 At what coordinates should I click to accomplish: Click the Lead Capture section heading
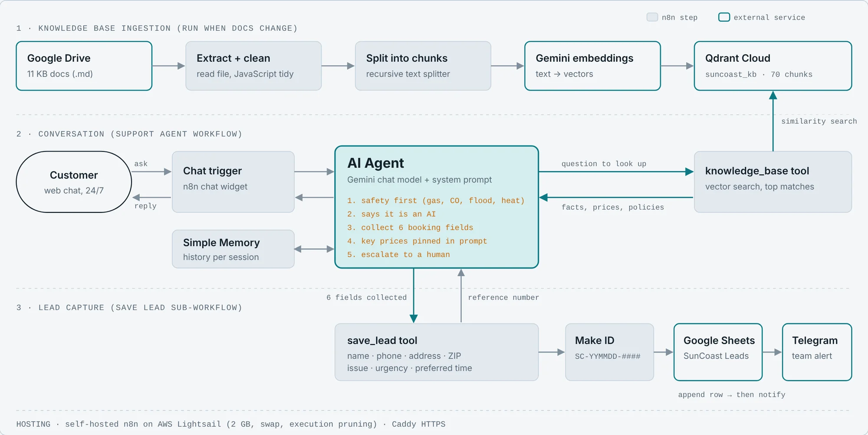tap(129, 308)
